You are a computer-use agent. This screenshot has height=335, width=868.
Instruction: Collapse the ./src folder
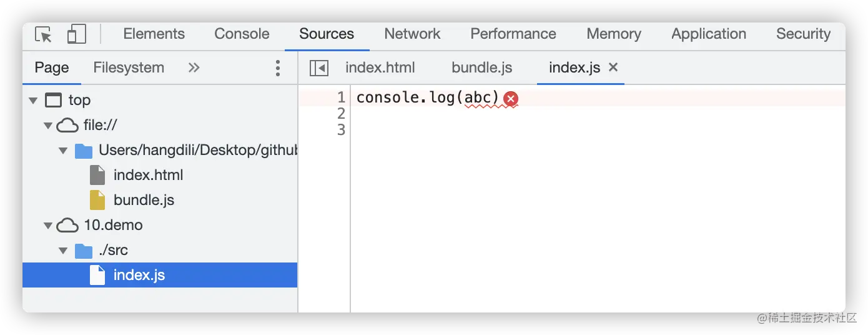point(63,251)
